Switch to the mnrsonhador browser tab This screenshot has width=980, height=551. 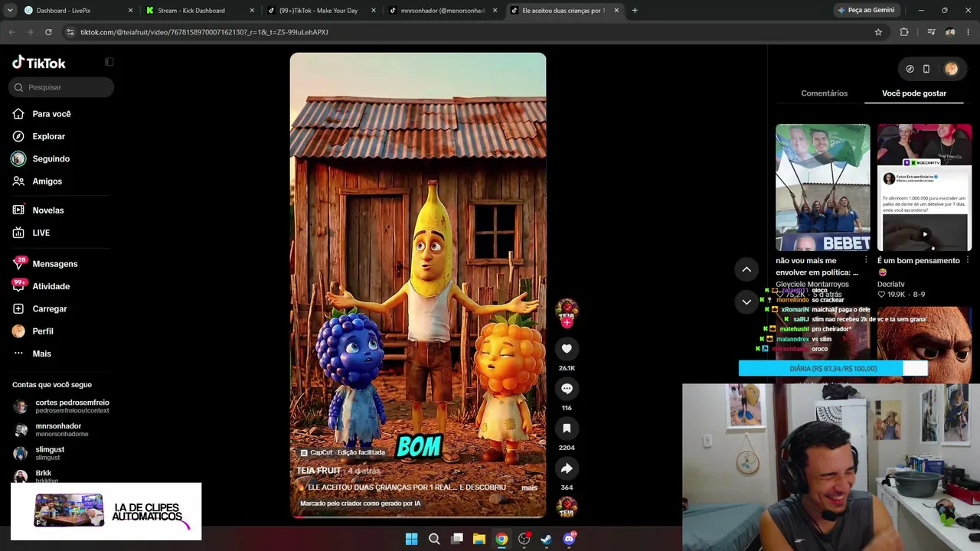tap(443, 11)
